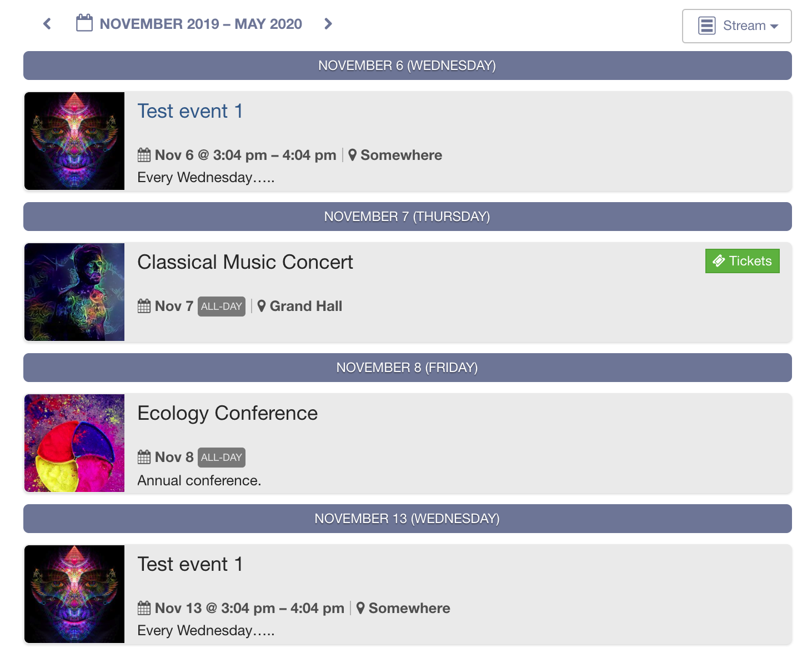Open Test event 1 on November 13
The image size is (812, 653).
pyautogui.click(x=190, y=564)
